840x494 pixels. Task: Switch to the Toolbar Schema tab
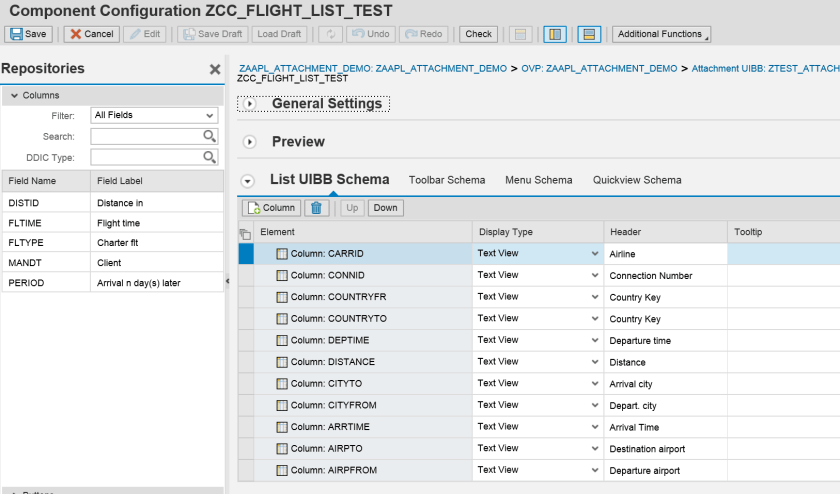pos(447,180)
